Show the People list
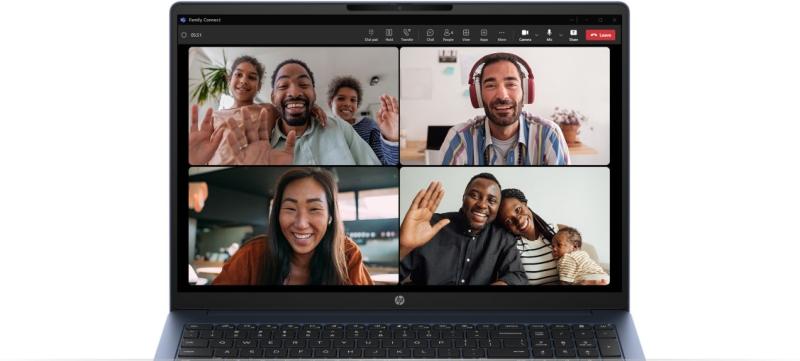The height and width of the screenshot is (361, 800). pos(448,35)
